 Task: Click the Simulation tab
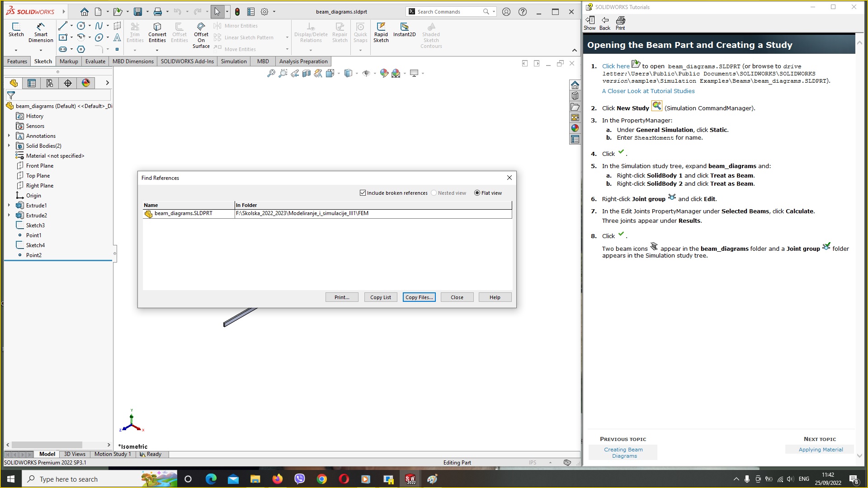[x=234, y=61]
